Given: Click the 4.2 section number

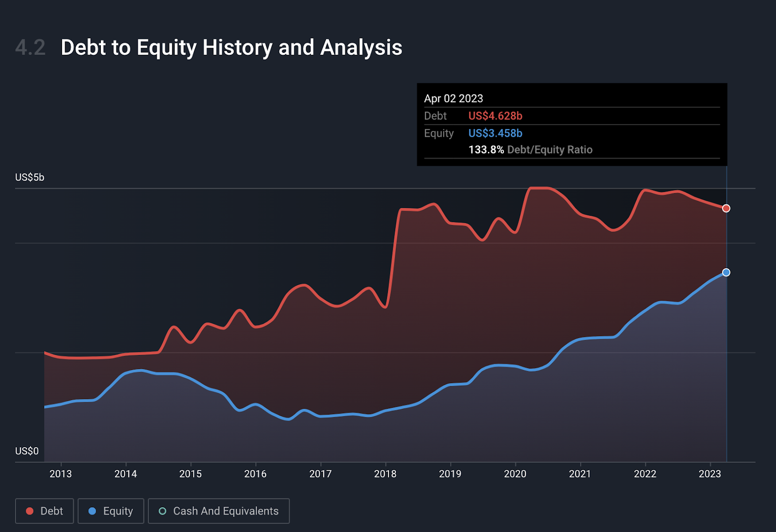Looking at the screenshot, I should (x=30, y=48).
